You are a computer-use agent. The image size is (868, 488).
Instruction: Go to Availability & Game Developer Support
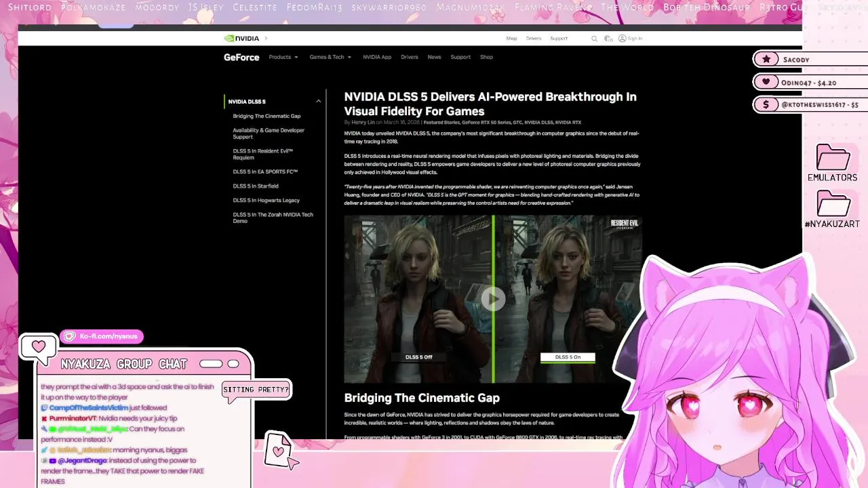coord(269,134)
